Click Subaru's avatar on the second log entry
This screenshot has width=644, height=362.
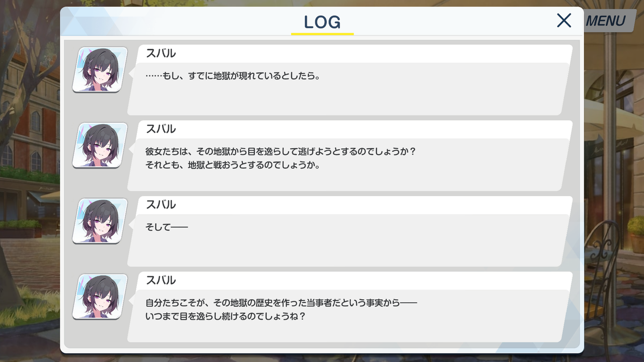[x=100, y=145]
